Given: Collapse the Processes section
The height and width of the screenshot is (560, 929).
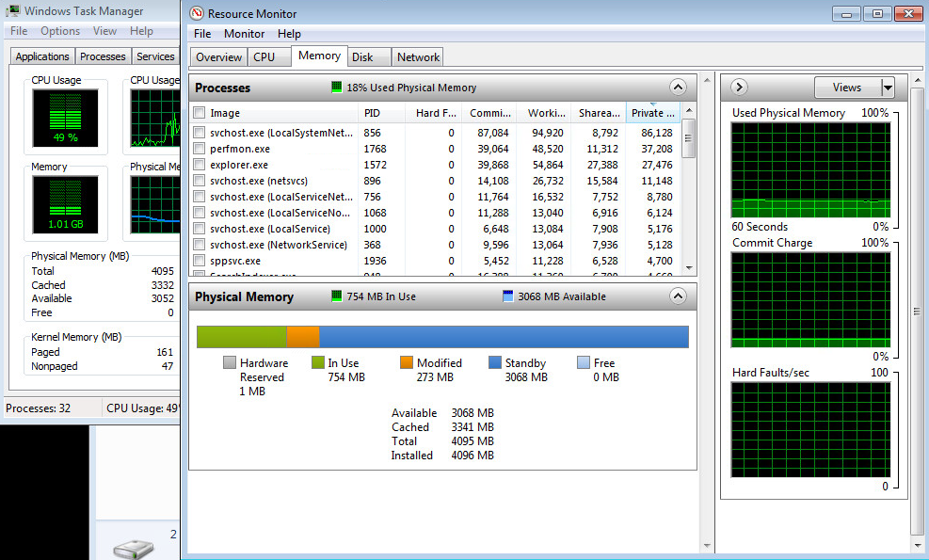Looking at the screenshot, I should coord(678,88).
